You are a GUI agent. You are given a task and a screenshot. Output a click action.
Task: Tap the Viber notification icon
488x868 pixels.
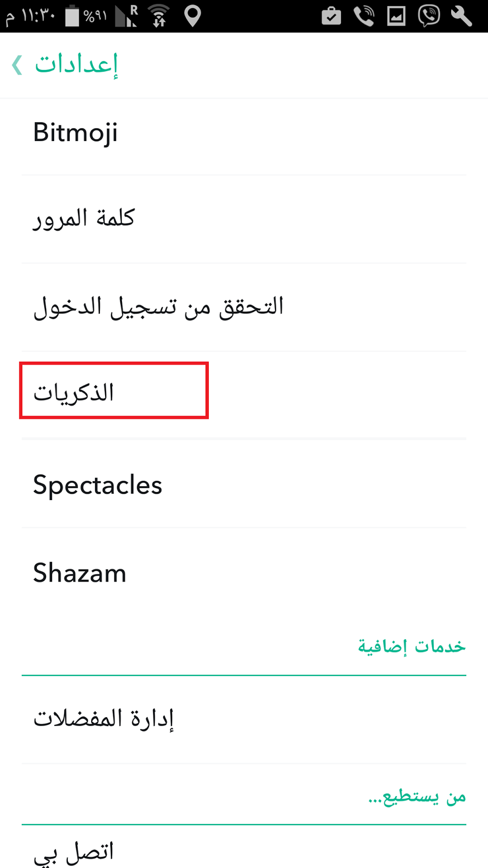[428, 16]
